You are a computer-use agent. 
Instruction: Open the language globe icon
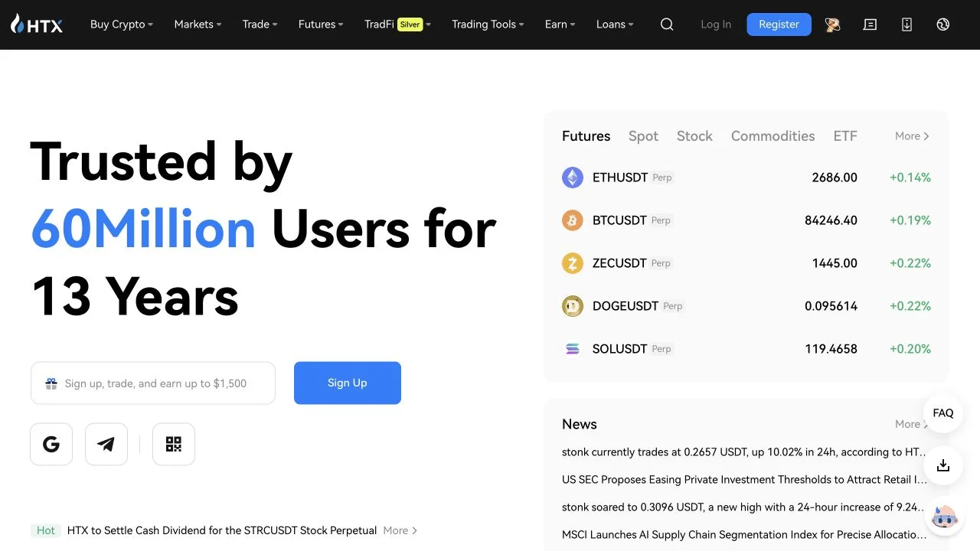[942, 24]
